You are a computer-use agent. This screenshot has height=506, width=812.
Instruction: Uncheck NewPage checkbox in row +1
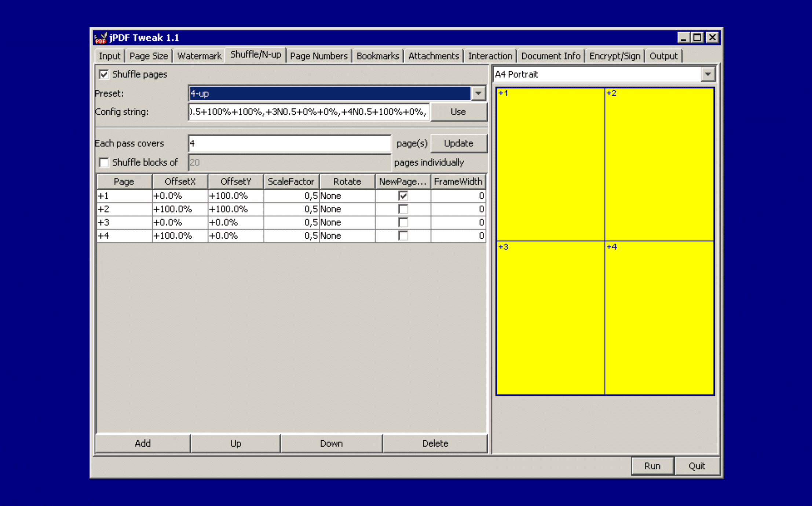pos(403,196)
